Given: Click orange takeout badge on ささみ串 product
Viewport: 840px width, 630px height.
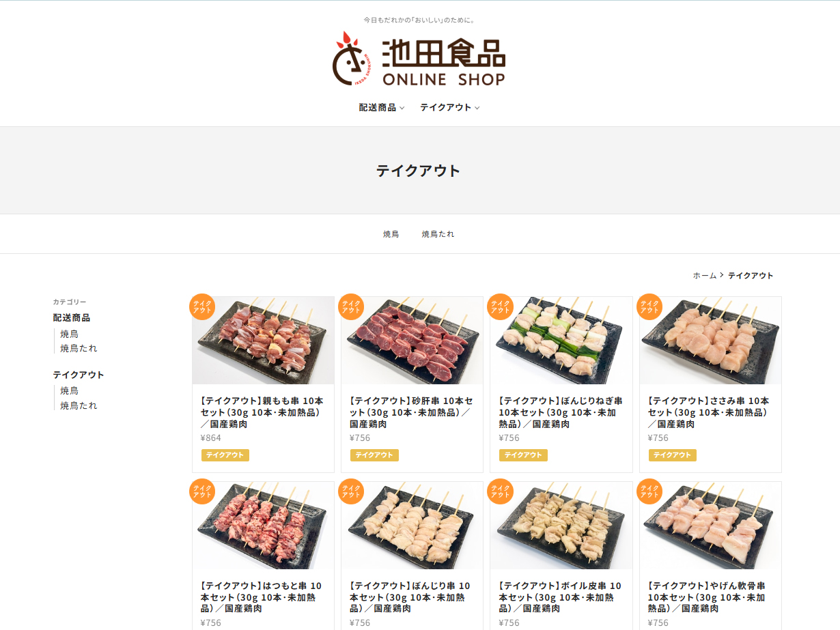Looking at the screenshot, I should coord(649,306).
